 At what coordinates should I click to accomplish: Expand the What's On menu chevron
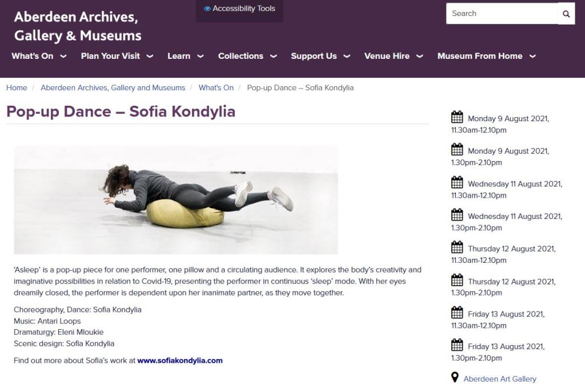(63, 57)
